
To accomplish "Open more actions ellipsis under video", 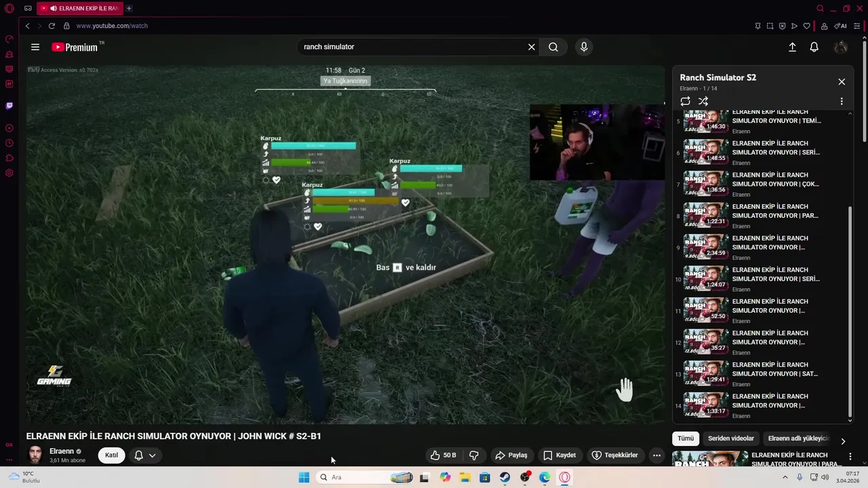I will coord(656,455).
